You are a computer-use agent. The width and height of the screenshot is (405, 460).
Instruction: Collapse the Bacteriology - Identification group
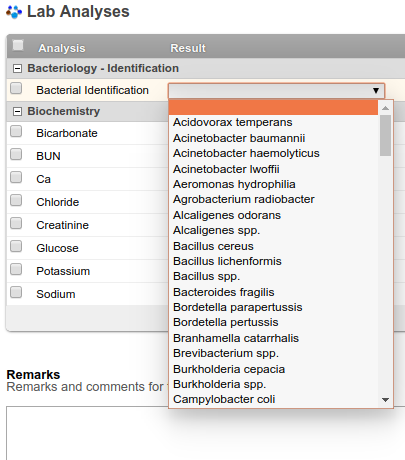click(17, 69)
